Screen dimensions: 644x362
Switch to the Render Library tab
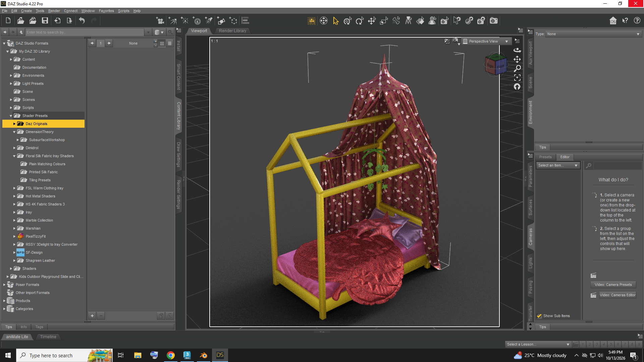(232, 31)
